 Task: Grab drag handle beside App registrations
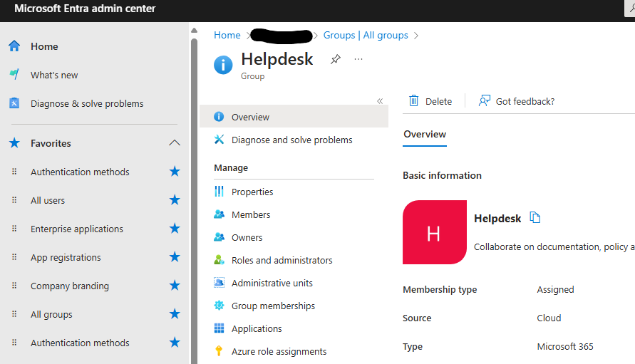(14, 257)
